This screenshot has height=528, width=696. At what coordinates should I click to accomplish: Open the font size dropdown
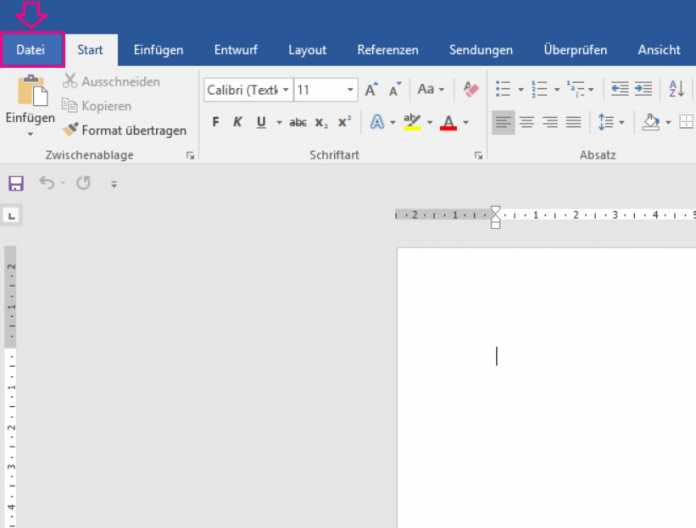click(x=350, y=90)
